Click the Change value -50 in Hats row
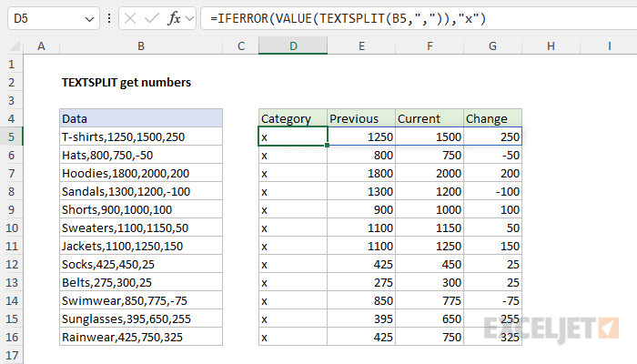The height and width of the screenshot is (364, 637). [493, 156]
